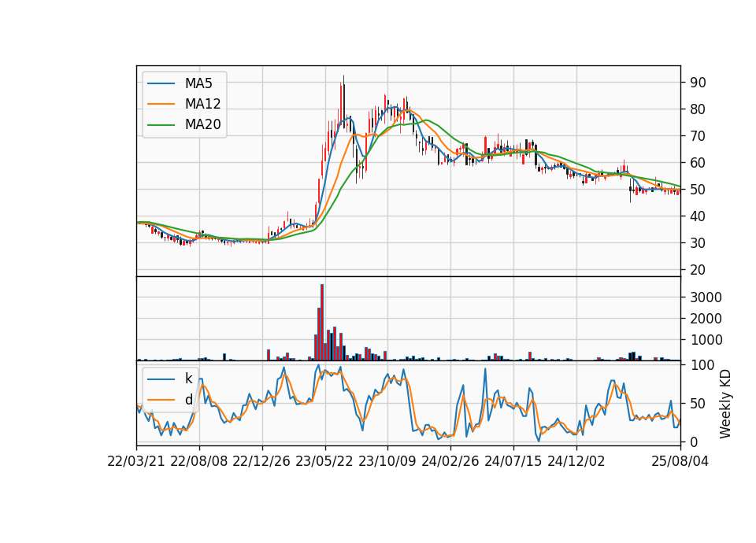Click the 23/10/09 date tick label
The image size is (756, 543).
pyautogui.click(x=387, y=461)
